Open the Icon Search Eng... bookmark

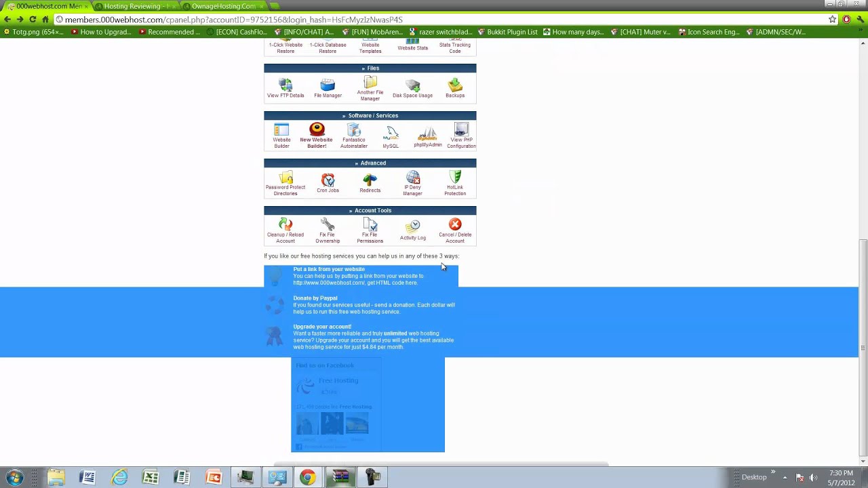[x=708, y=32]
